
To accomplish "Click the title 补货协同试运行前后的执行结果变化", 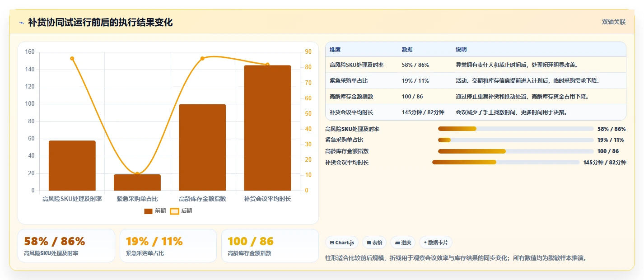I will (x=100, y=22).
